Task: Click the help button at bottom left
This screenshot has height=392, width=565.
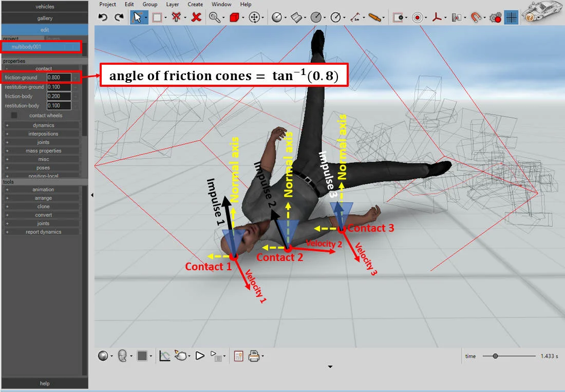Action: point(45,383)
